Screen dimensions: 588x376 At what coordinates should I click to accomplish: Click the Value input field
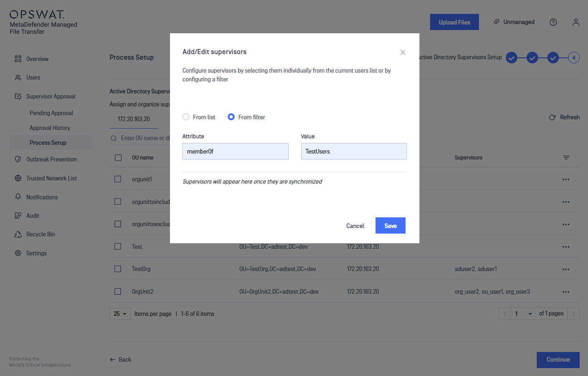click(354, 151)
